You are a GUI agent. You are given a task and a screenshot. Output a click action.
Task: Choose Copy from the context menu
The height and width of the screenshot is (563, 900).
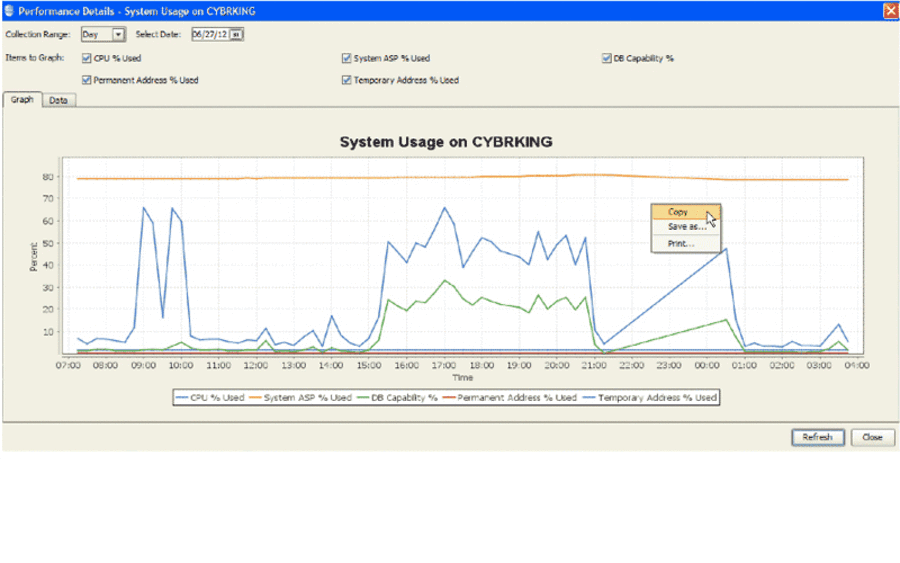click(x=685, y=212)
